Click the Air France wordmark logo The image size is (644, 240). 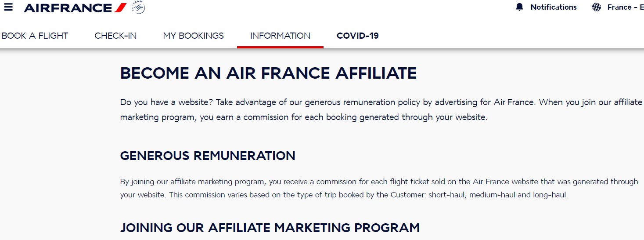click(68, 7)
